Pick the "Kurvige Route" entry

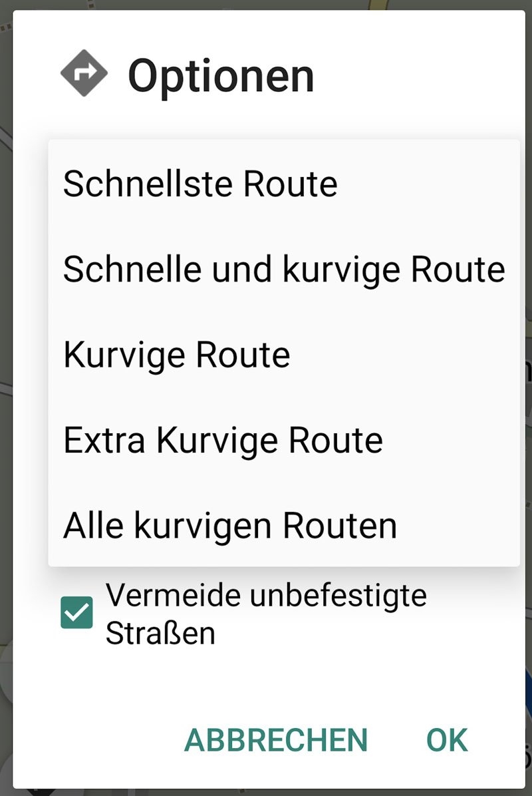(x=177, y=355)
